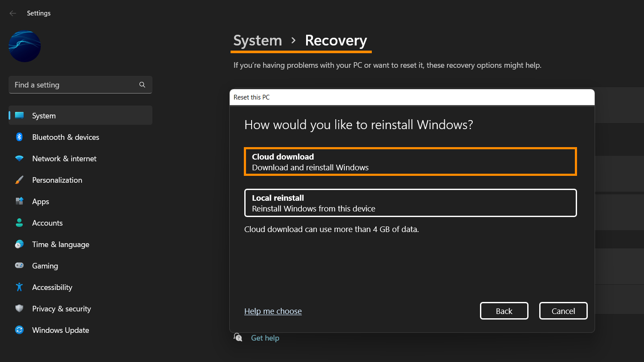Click the Reset this PC title bar

pos(412,97)
